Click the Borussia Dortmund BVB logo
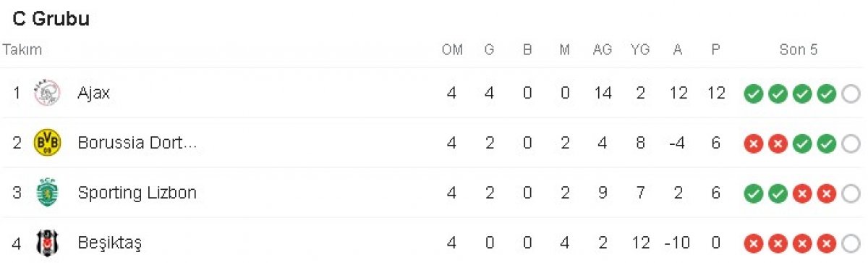Viewport: 868px width, 263px height. [48, 143]
